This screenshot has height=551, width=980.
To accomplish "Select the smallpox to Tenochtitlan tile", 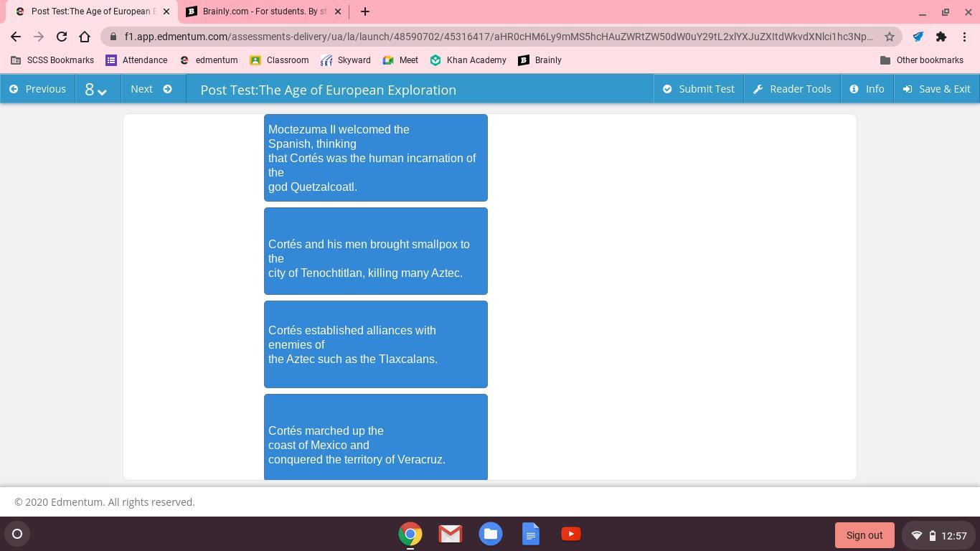I will 376,251.
